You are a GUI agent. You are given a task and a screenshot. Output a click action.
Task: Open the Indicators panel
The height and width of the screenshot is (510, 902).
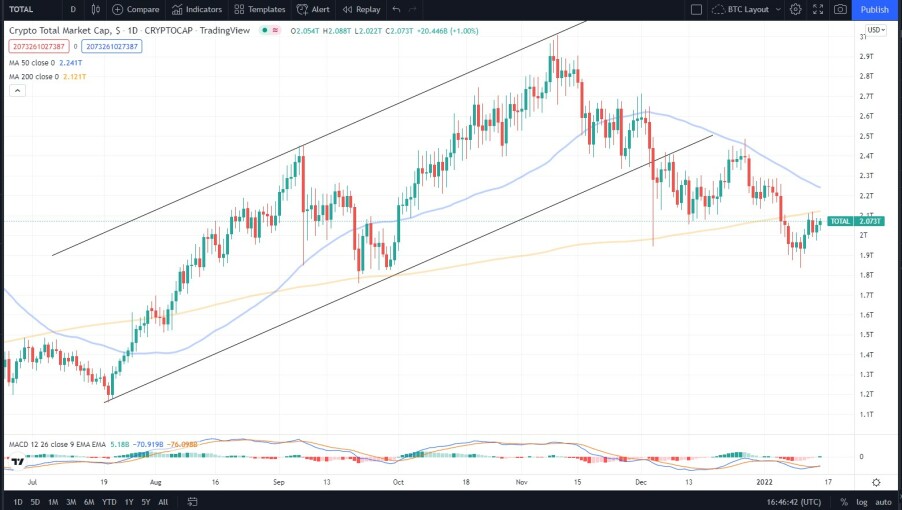coord(196,9)
